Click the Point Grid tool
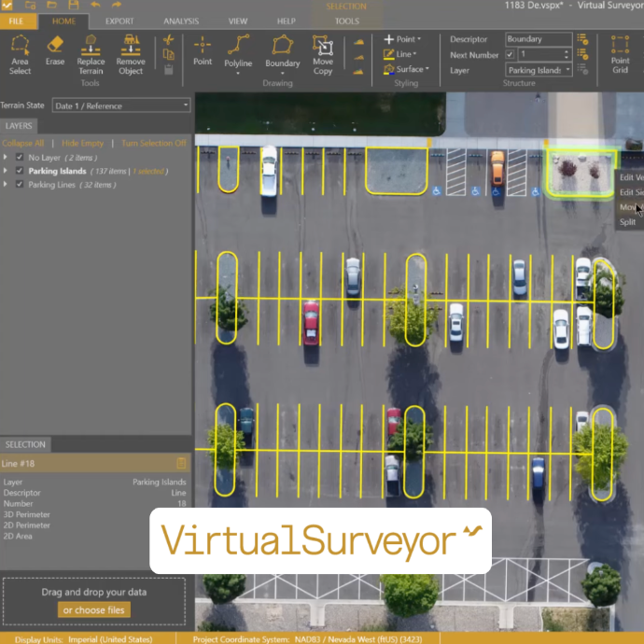The height and width of the screenshot is (644, 644). pos(620,55)
